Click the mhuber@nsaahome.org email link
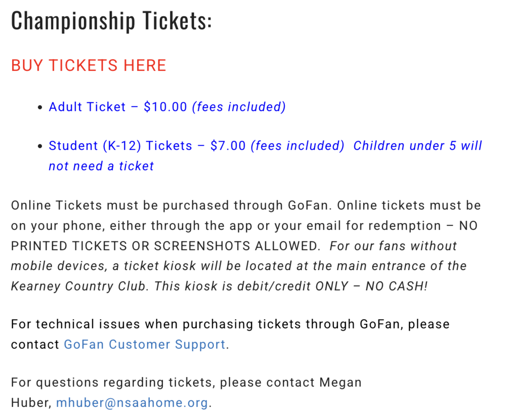518x420 pixels. pyautogui.click(x=132, y=403)
